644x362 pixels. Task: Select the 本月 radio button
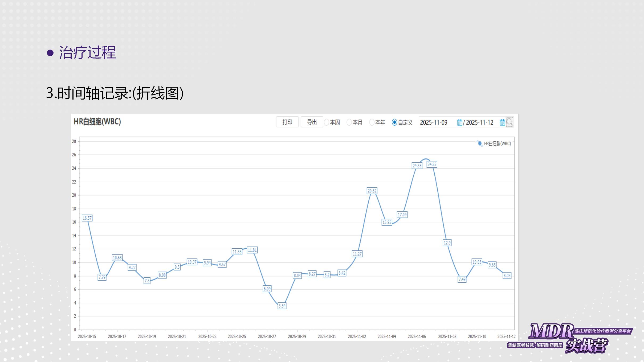point(349,122)
